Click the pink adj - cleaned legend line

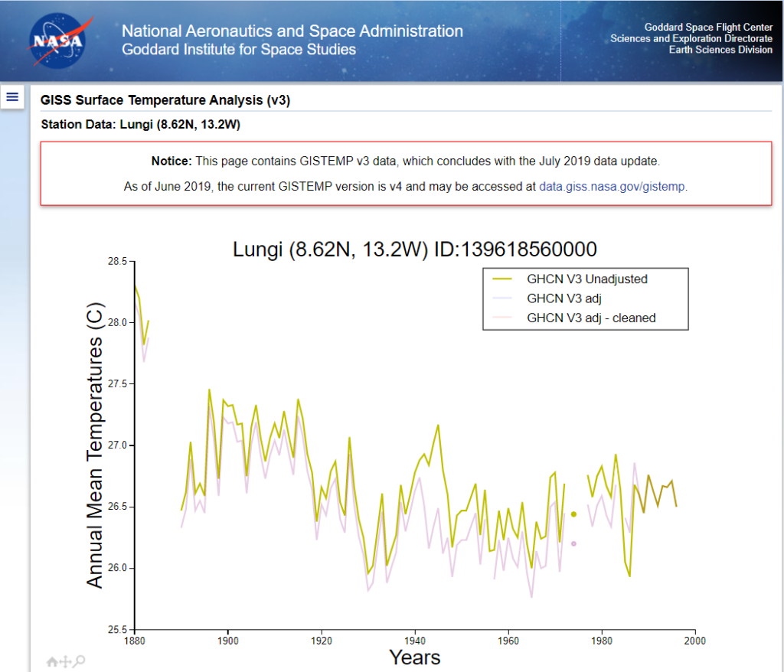coord(505,318)
